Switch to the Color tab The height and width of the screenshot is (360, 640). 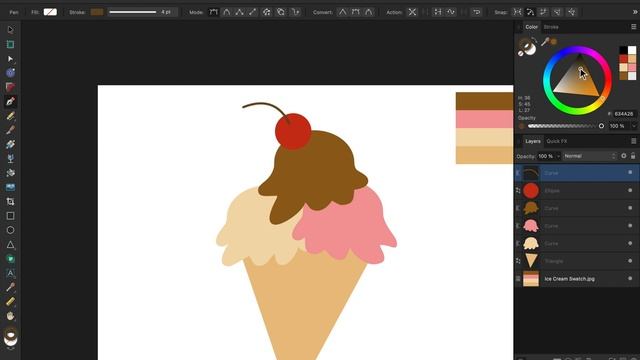click(x=531, y=27)
